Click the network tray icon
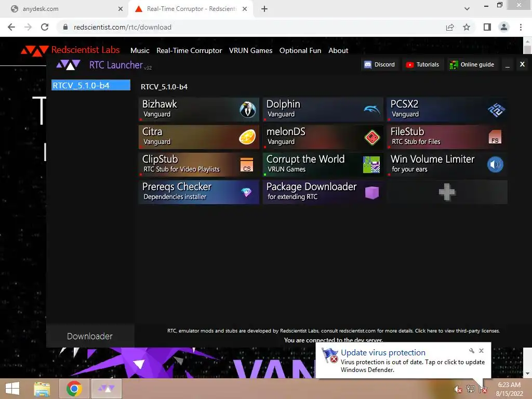Viewport: 532px width, 399px height. pos(470,389)
